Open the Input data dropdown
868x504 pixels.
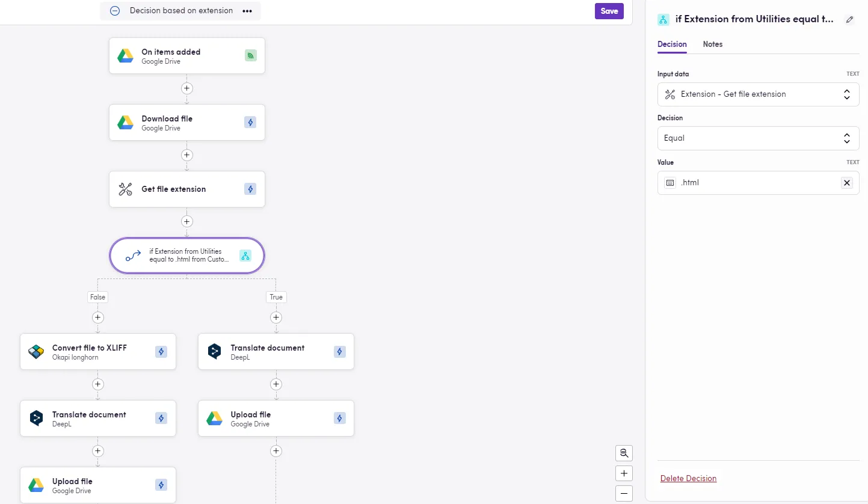(758, 94)
